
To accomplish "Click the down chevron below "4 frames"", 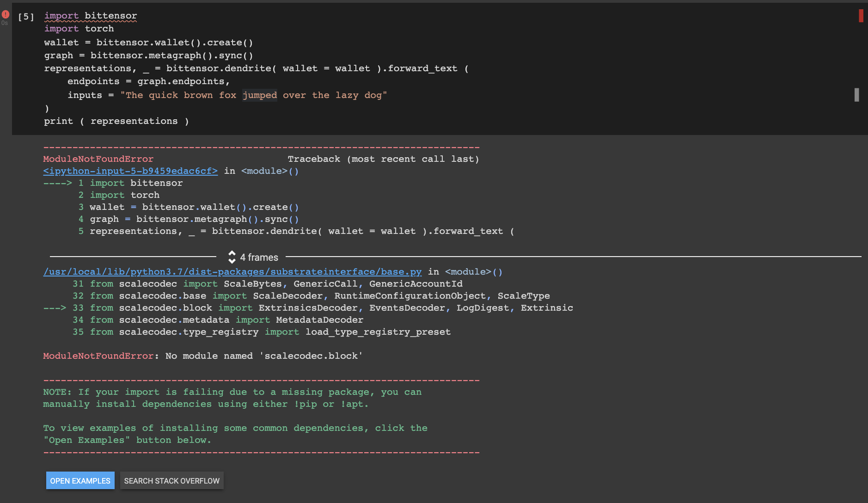I will click(232, 260).
